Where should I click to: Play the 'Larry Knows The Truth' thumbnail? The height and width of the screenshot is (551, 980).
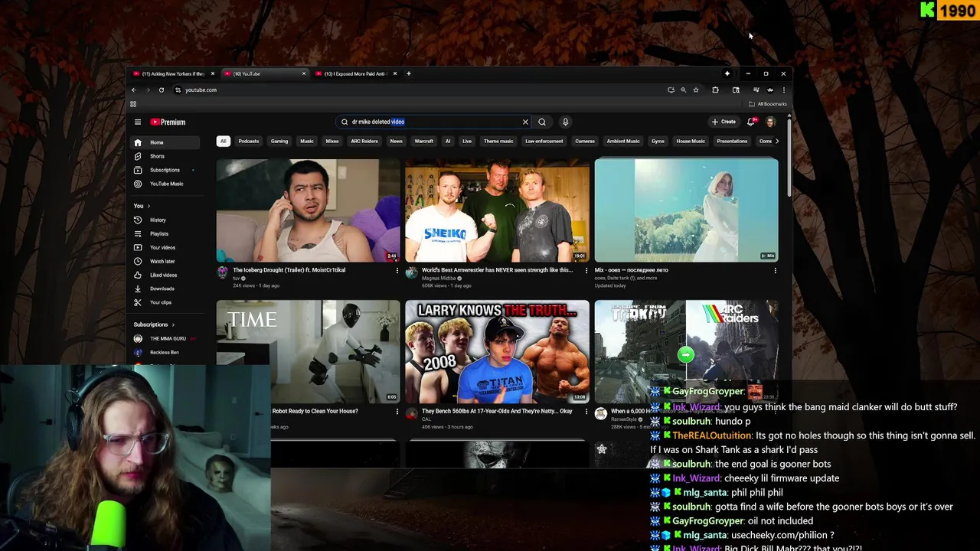497,352
